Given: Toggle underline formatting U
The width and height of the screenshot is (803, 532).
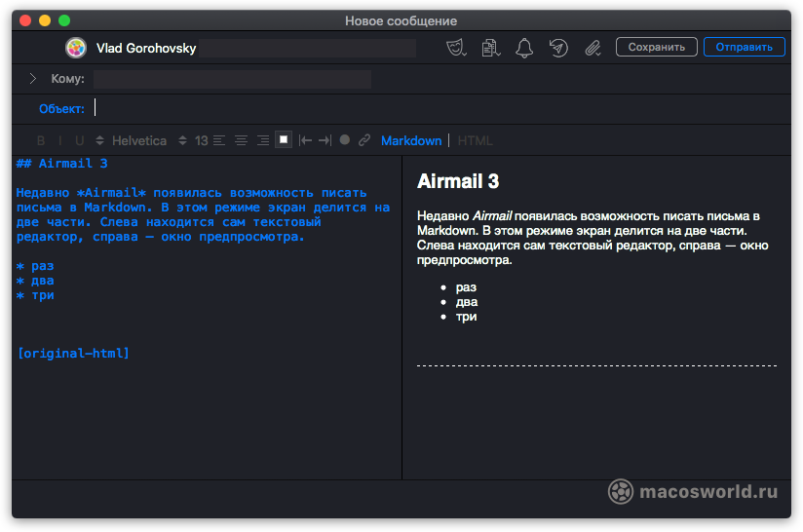Looking at the screenshot, I should pos(79,141).
